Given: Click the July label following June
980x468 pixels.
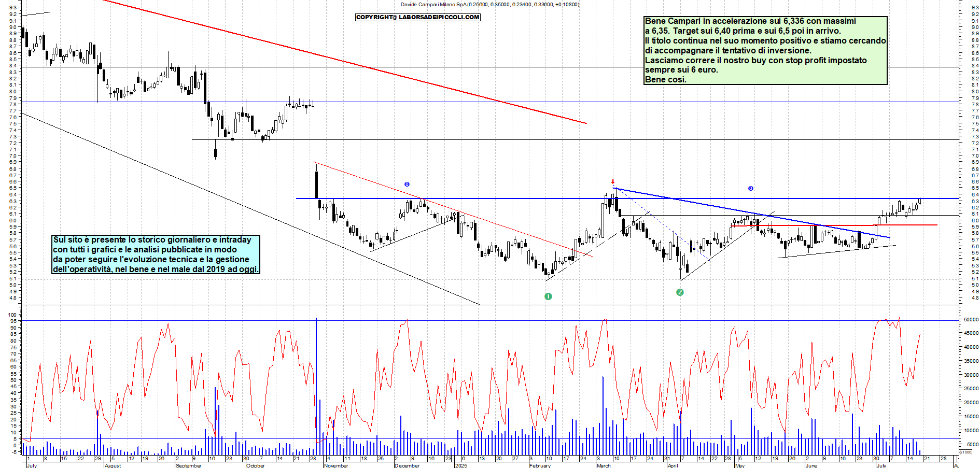Looking at the screenshot, I should [x=881, y=465].
